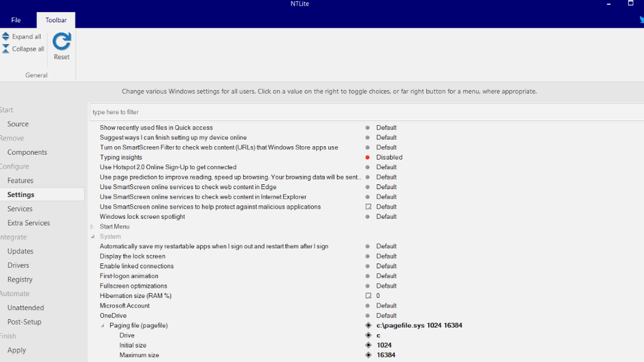Click the edit icon for Hibernation size value

[x=368, y=296]
